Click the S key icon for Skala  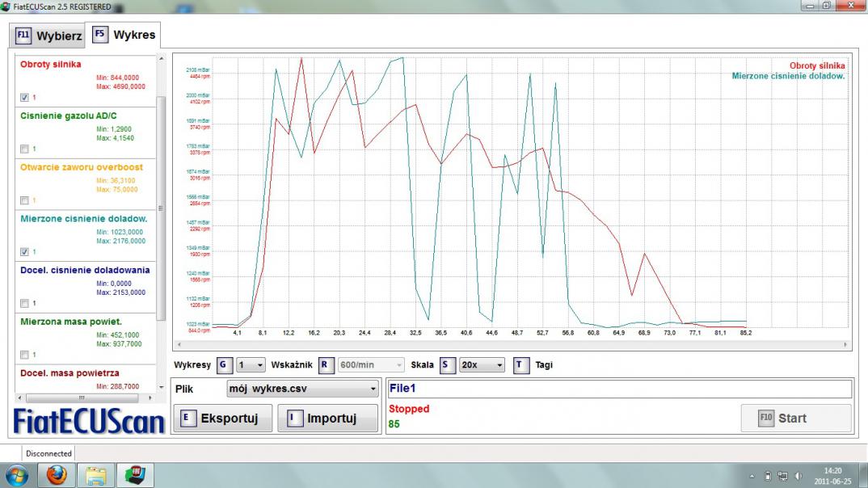[x=447, y=364]
